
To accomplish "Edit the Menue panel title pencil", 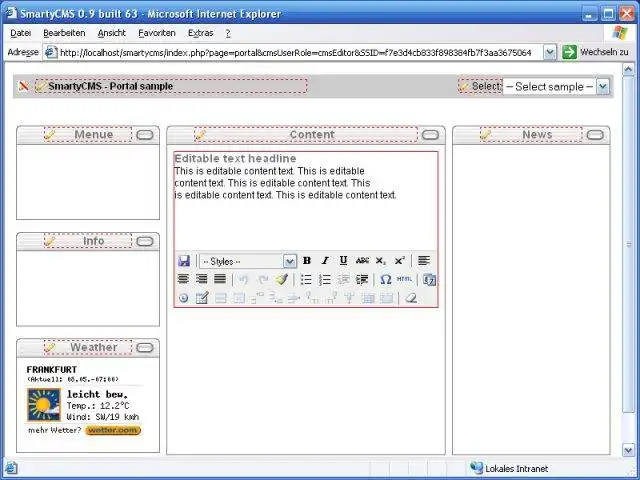I will (x=50, y=134).
